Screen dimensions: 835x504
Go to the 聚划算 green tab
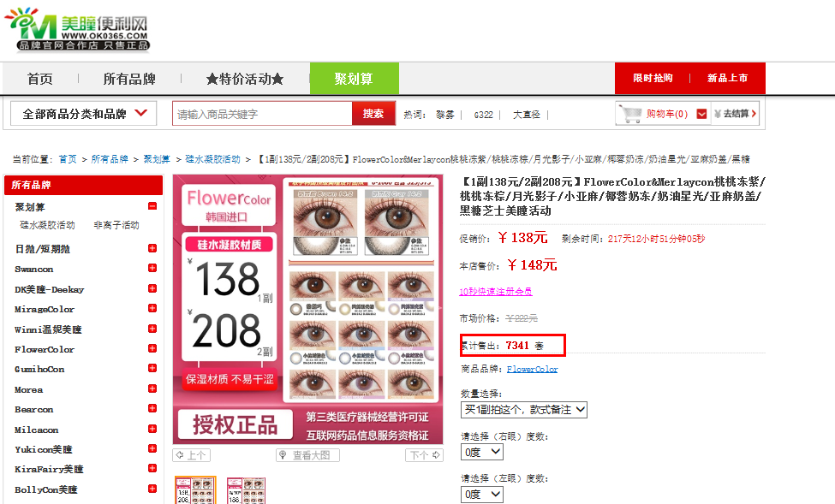coord(355,79)
